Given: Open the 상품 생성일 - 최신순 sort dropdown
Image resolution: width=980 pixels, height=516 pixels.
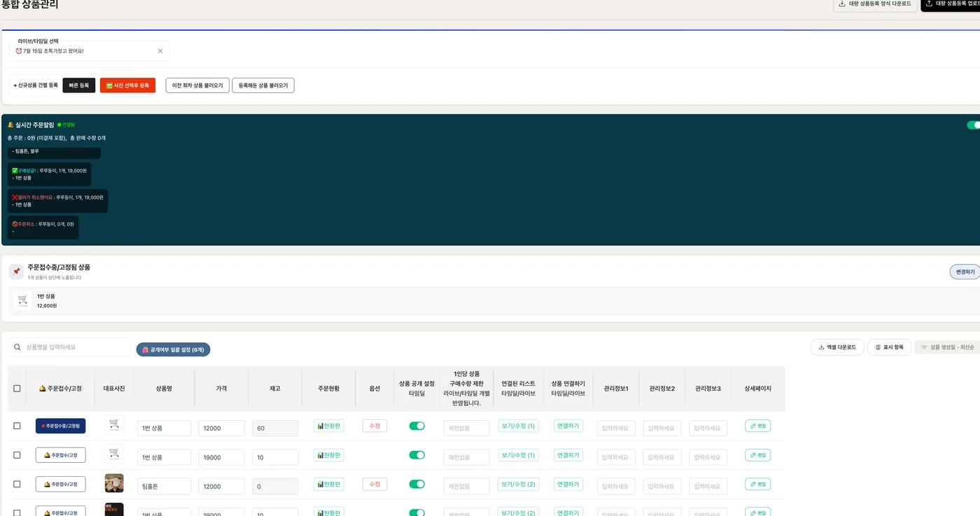Looking at the screenshot, I should click(948, 347).
